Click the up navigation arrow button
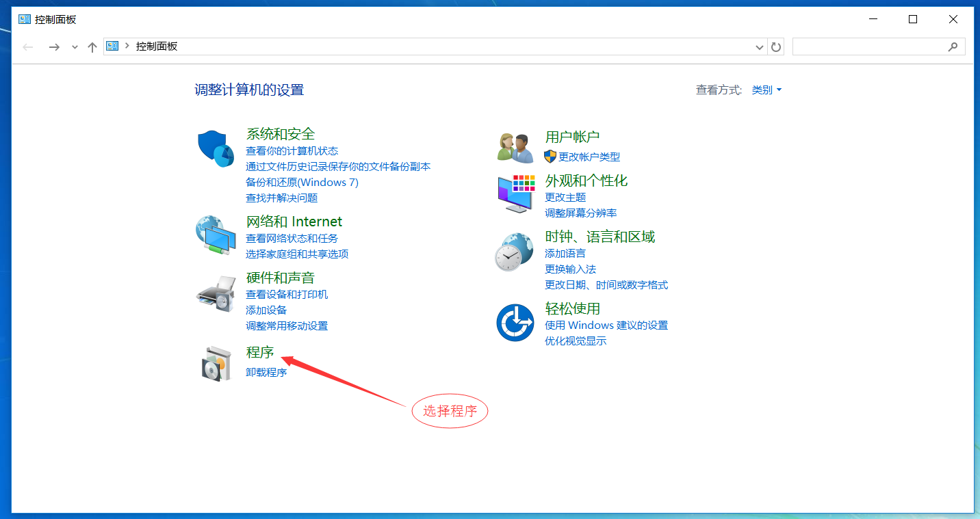The height and width of the screenshot is (519, 980). coord(92,46)
